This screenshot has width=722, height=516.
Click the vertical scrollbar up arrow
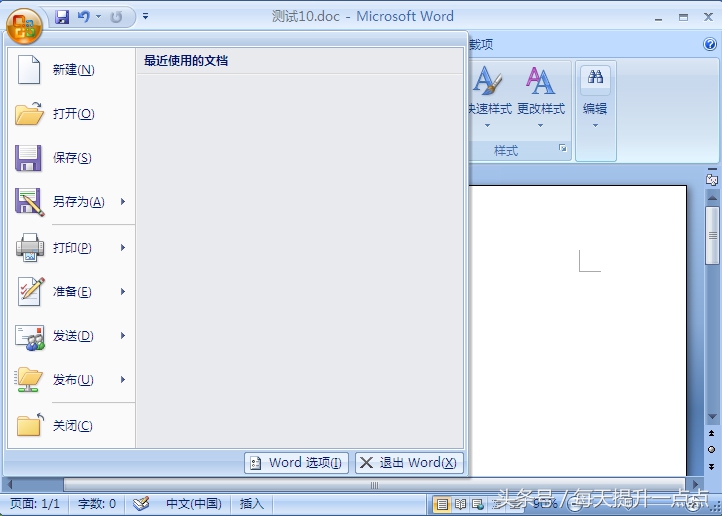pyautogui.click(x=712, y=198)
